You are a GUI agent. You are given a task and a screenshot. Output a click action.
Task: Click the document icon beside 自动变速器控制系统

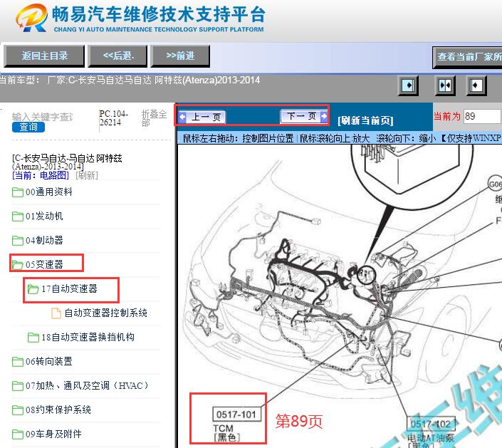tap(56, 313)
